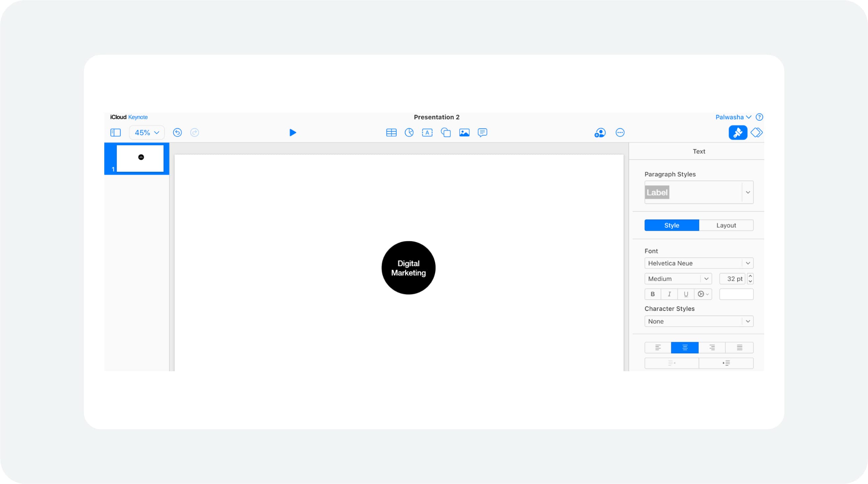Click the Text header in the format sidebar

tap(698, 151)
